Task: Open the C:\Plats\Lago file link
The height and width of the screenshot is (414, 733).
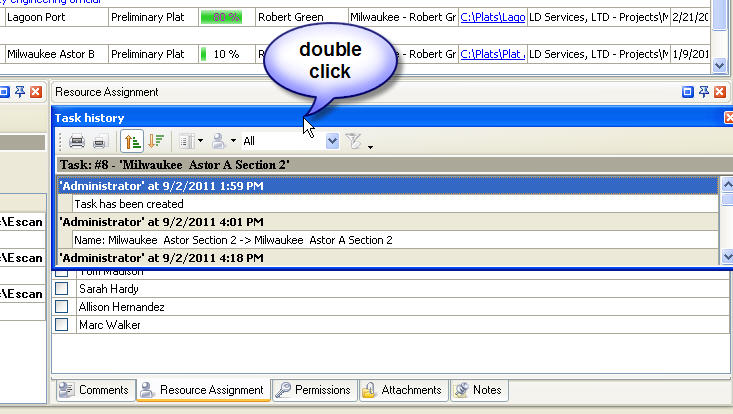Action: (492, 17)
